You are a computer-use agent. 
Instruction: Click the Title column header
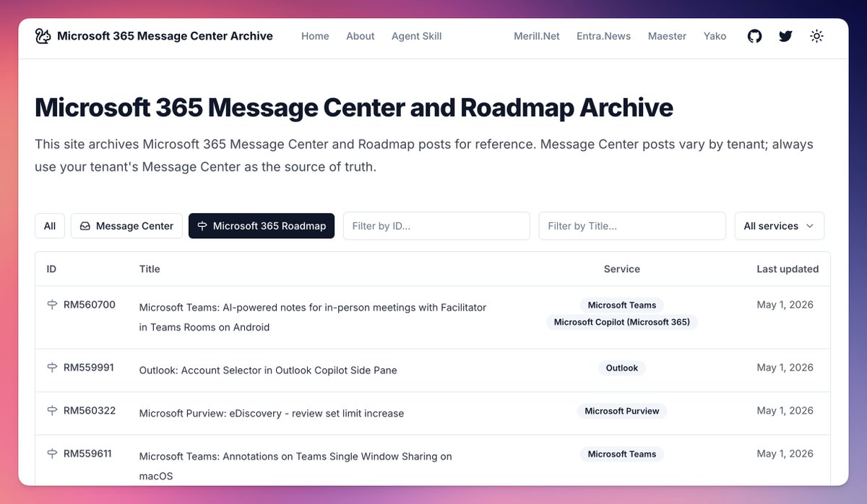pyautogui.click(x=150, y=269)
